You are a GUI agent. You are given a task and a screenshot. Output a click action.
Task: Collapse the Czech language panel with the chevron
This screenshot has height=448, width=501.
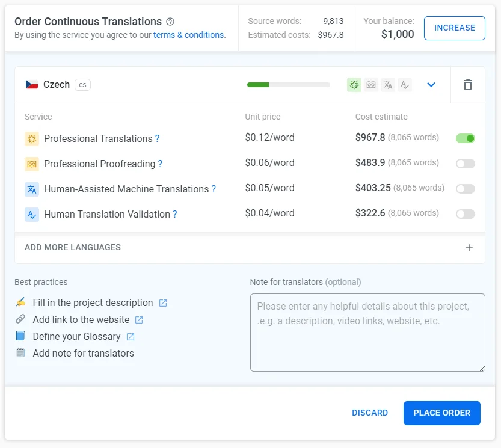(x=431, y=85)
